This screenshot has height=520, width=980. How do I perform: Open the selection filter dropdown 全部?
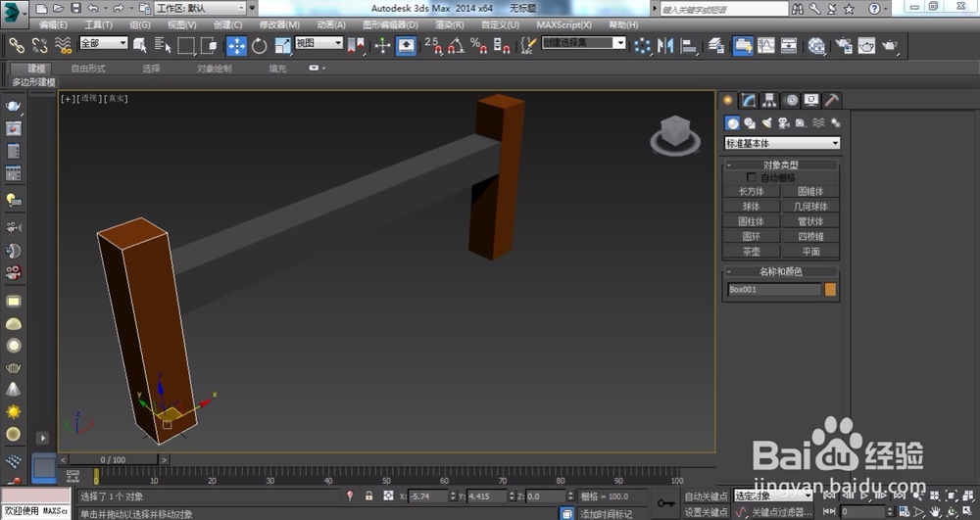[104, 42]
